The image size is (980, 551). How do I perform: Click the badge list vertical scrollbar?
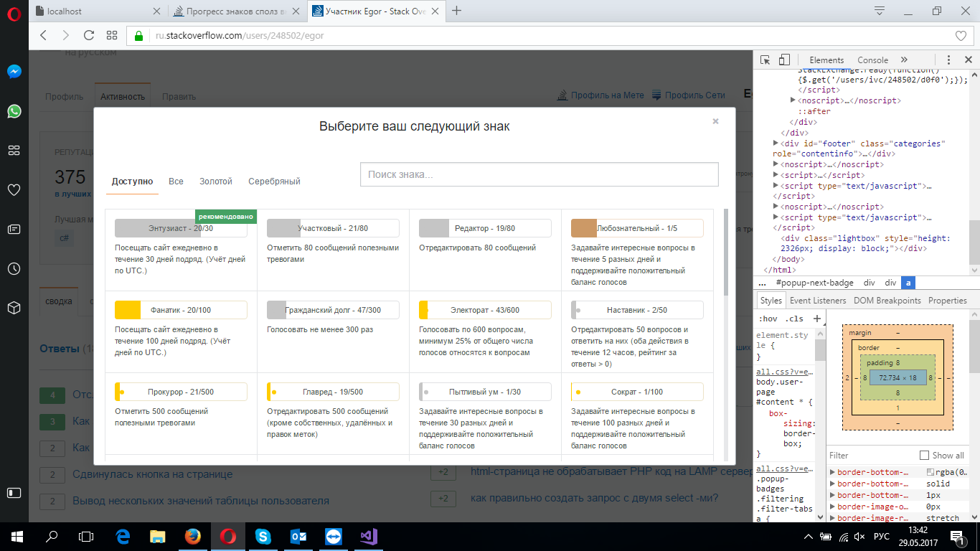tap(726, 253)
